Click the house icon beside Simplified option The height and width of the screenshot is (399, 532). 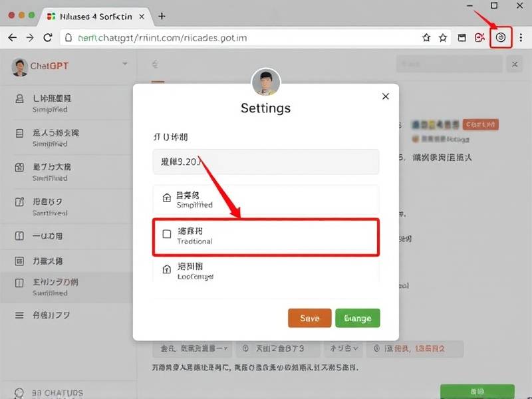point(166,198)
